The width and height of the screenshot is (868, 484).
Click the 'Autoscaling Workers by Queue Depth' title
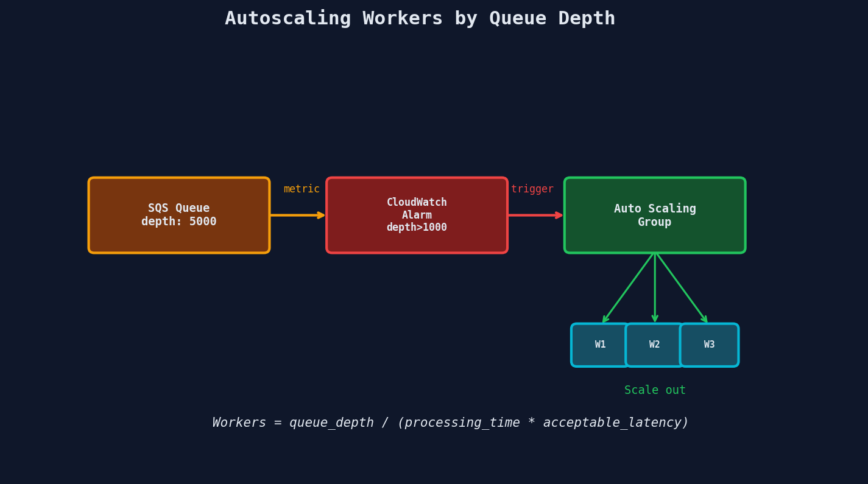(420, 19)
